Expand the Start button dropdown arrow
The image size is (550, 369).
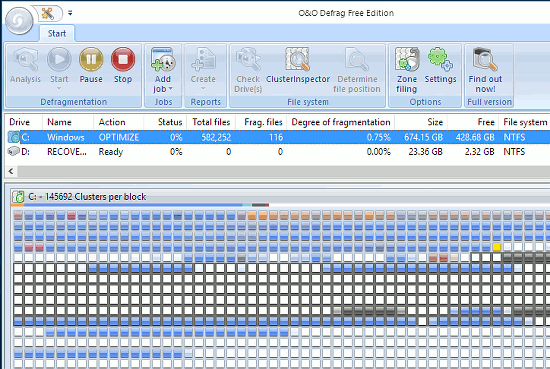pos(59,88)
